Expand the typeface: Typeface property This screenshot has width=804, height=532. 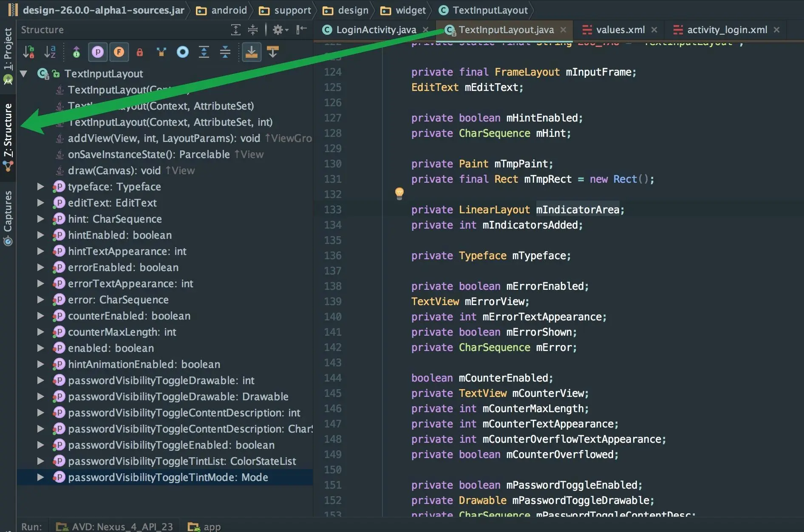(x=41, y=187)
